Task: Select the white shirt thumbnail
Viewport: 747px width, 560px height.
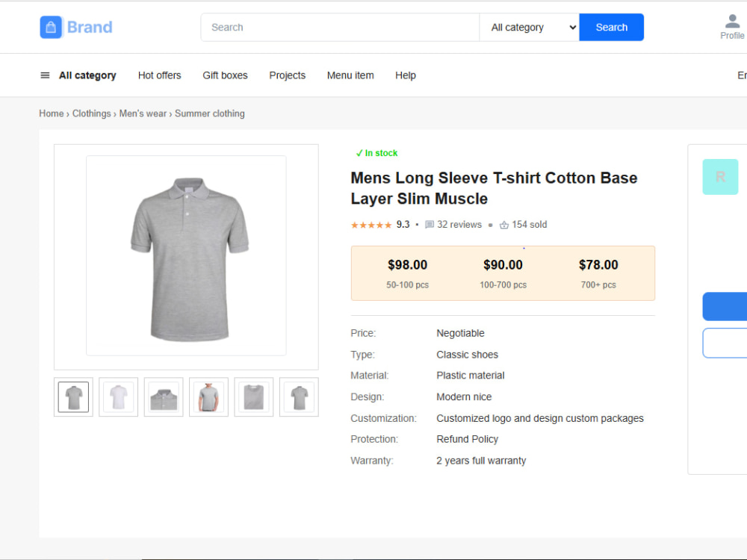Action: pos(119,397)
